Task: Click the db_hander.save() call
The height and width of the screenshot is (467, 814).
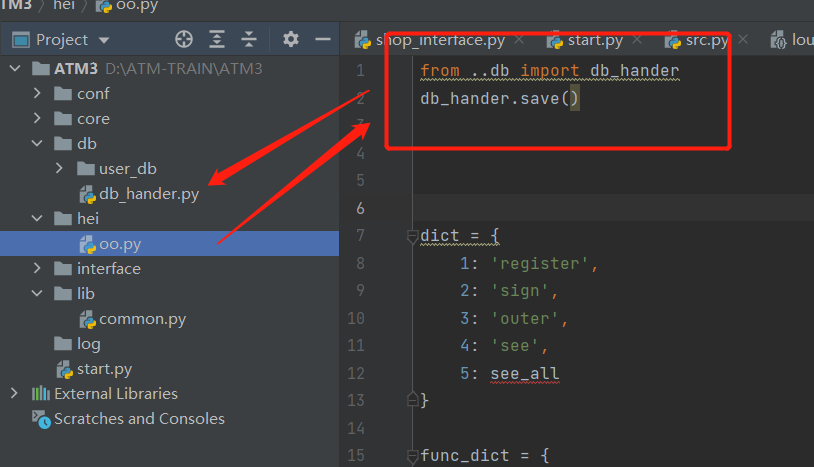Action: coord(499,99)
